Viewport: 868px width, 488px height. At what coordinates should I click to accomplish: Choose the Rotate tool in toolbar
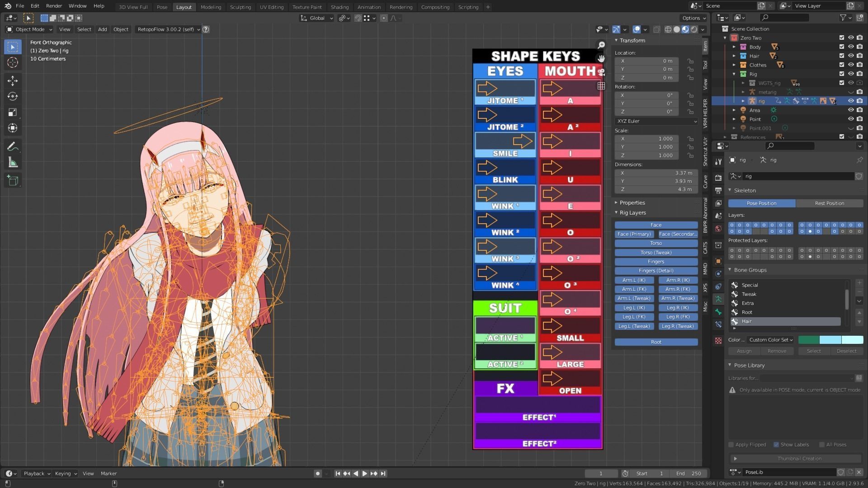click(x=13, y=97)
